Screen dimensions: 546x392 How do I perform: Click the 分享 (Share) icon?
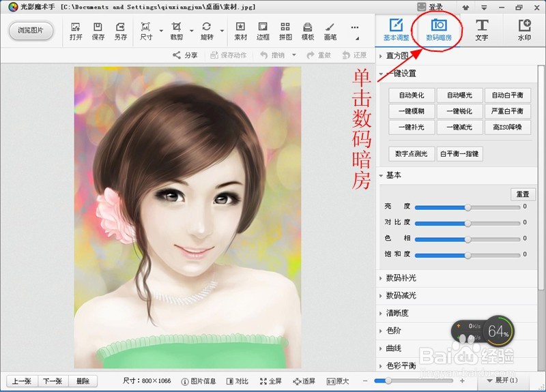(x=185, y=55)
